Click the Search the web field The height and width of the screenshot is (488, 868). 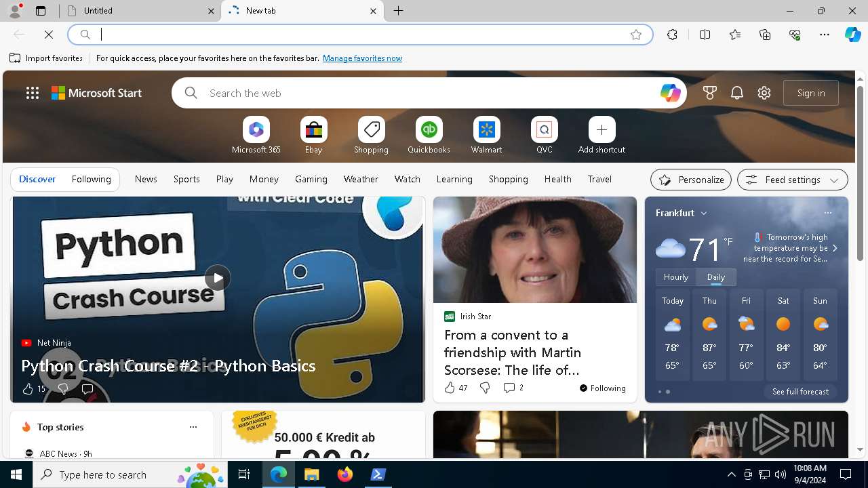coord(431,93)
